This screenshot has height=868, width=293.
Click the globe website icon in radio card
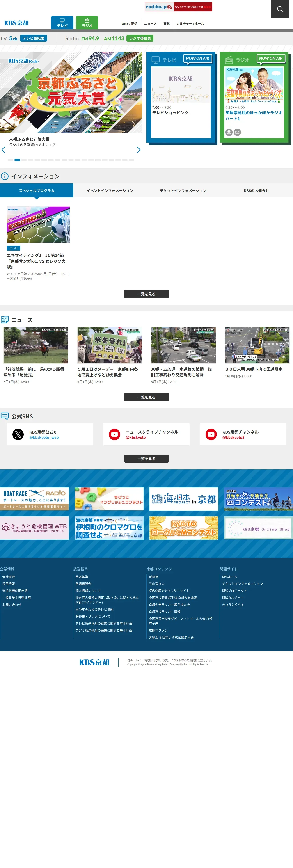229,132
